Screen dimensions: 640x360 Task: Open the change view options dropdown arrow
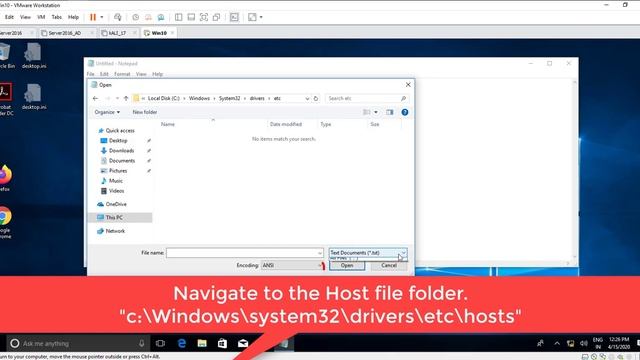pos(376,112)
